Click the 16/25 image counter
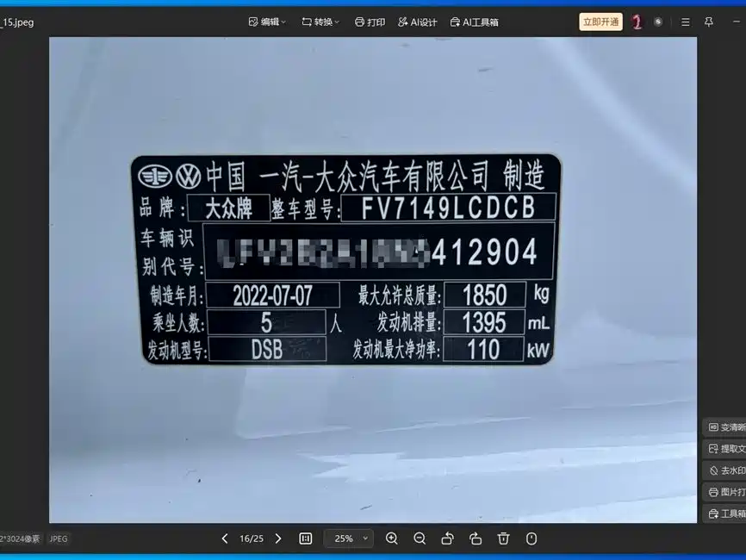 (252, 538)
